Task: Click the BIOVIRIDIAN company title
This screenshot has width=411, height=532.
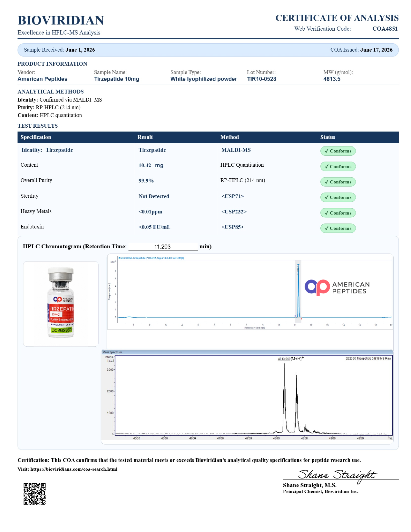Action: 61,20
